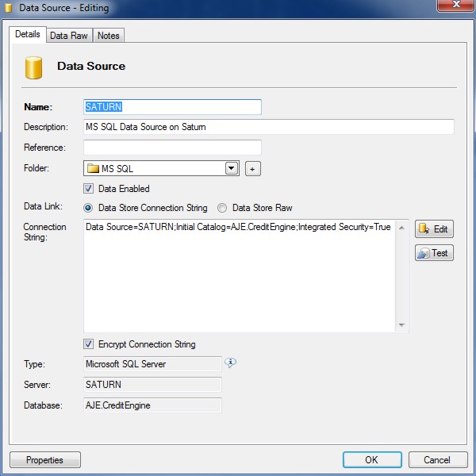
Task: Select Data Store Connection String radio button
Action: click(89, 208)
